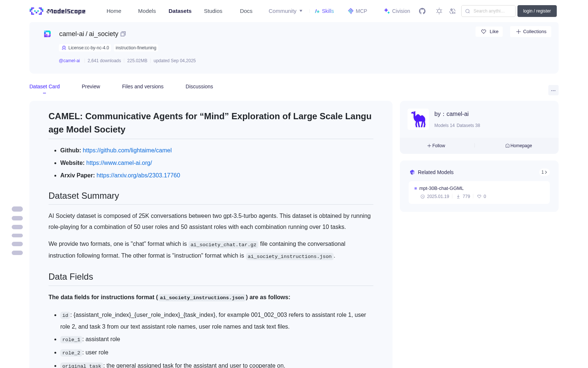The image size is (588, 368).
Task: Click the 779 downloads icon on model card
Action: (x=458, y=197)
